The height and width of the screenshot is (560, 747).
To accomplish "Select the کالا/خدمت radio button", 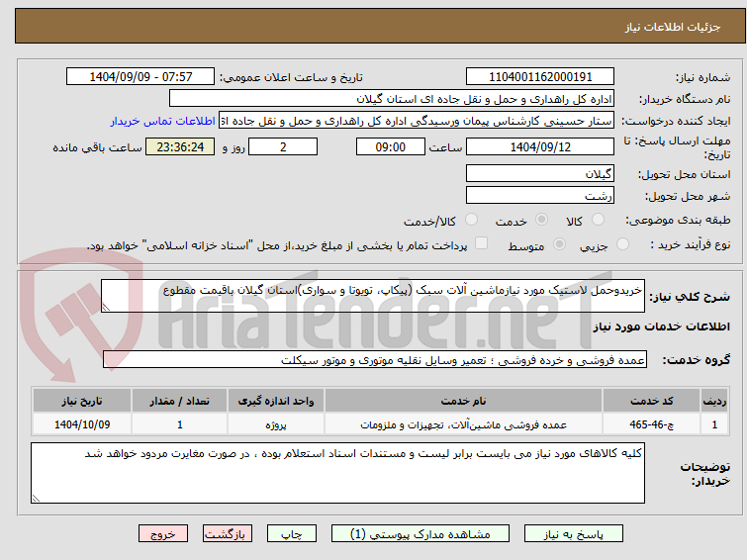I will 471,220.
